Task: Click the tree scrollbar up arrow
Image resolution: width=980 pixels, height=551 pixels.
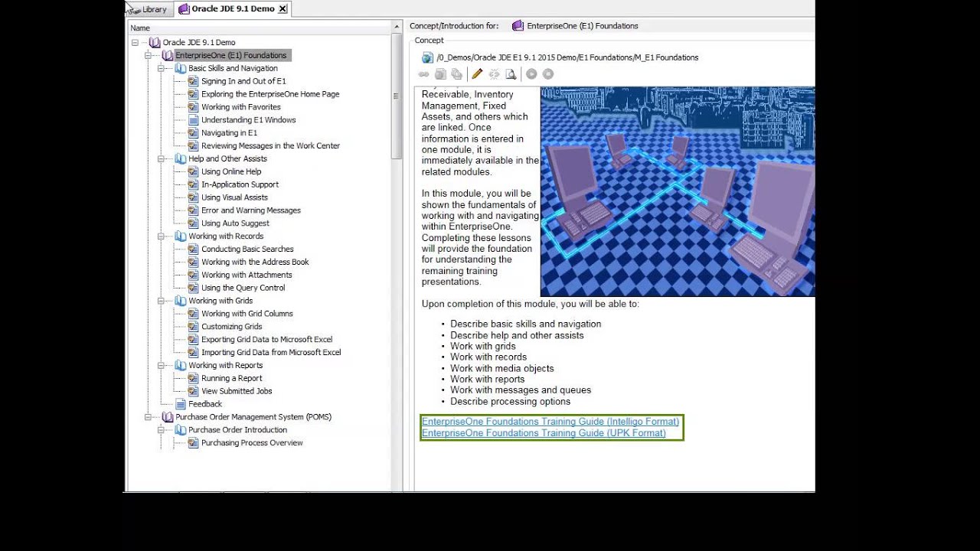Action: click(x=397, y=27)
